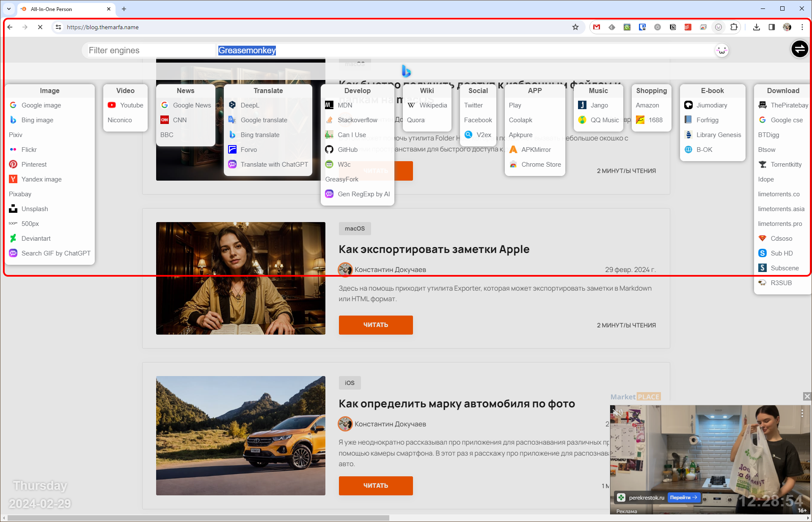Image resolution: width=812 pixels, height=522 pixels.
Task: Click the horizontal scrollbar at page bottom
Action: pos(198,518)
